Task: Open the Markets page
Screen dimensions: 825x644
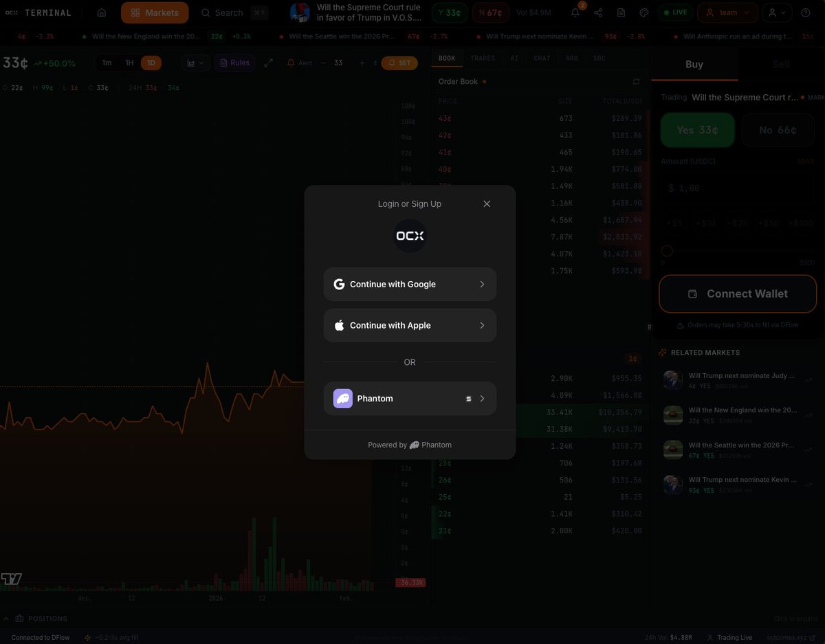Action: (x=155, y=12)
